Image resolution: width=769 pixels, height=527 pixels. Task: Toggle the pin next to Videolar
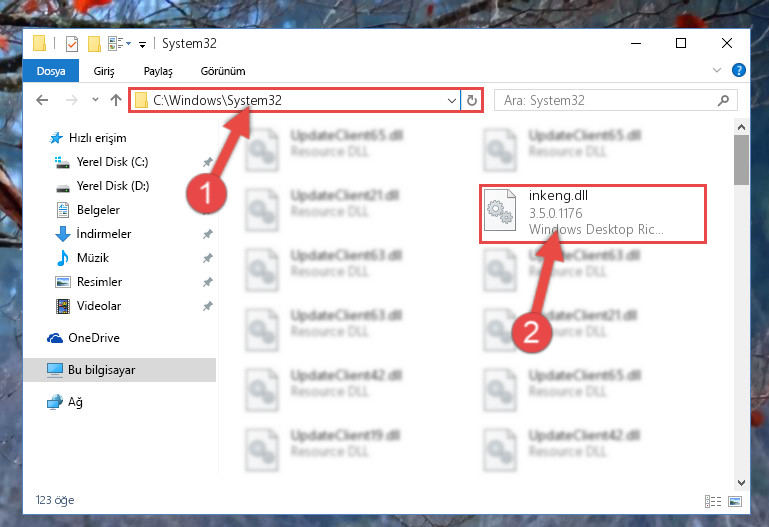coord(208,306)
